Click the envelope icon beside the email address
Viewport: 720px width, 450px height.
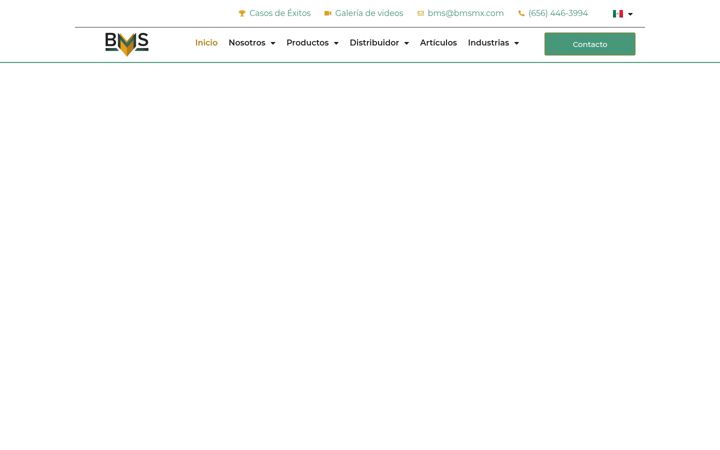tap(420, 13)
